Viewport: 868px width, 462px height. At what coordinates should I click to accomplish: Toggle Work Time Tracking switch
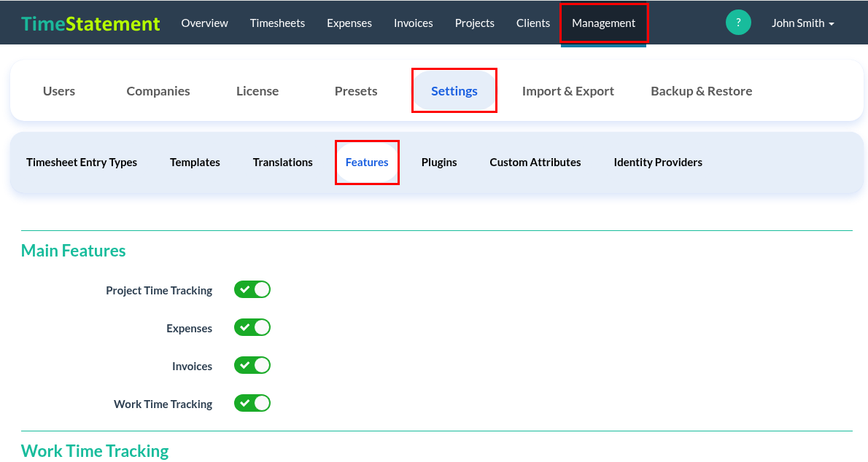[x=252, y=404]
